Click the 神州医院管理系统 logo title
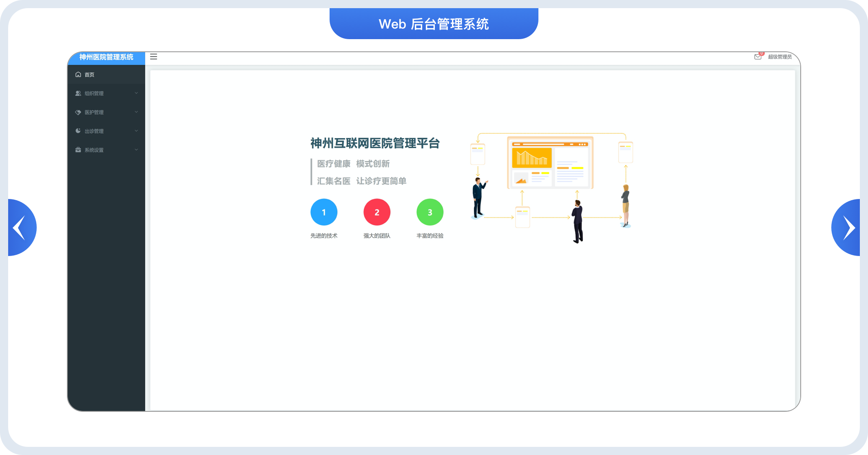868x455 pixels. coord(106,57)
